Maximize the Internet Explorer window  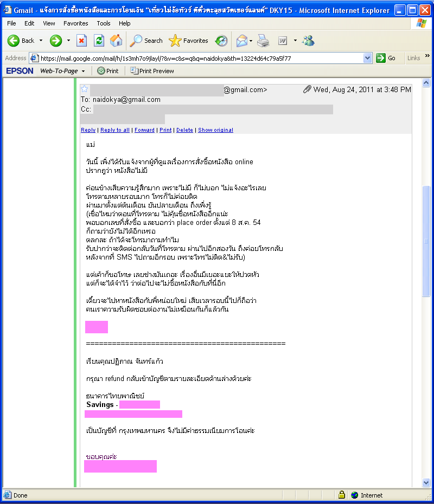pos(412,10)
